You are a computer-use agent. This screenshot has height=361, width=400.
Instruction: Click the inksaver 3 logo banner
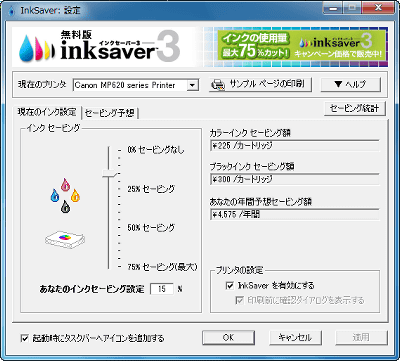click(99, 47)
